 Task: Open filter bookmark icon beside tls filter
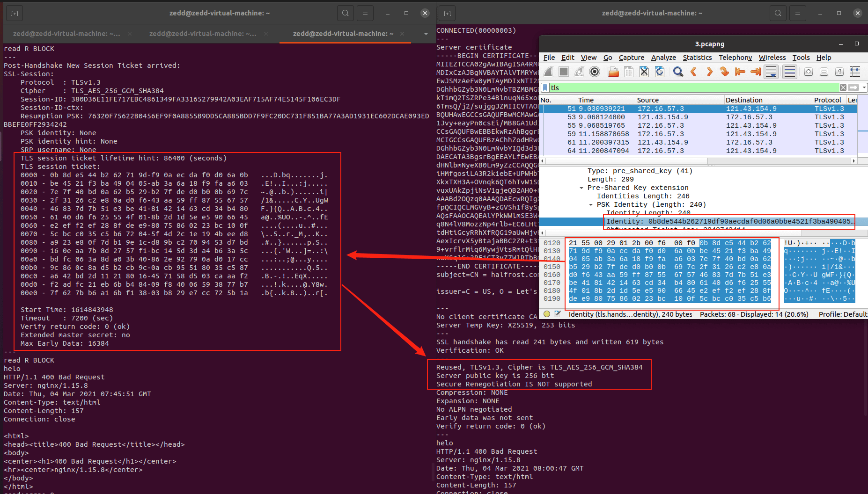click(545, 87)
